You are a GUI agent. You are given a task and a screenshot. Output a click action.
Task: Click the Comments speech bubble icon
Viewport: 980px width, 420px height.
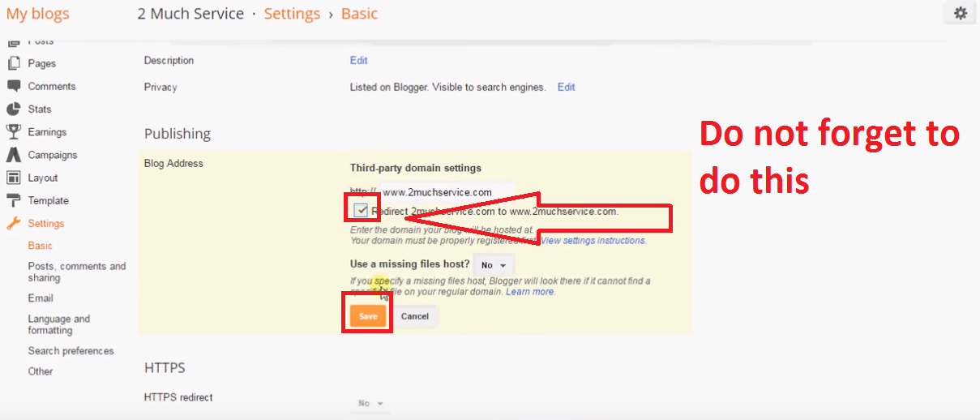pos(13,86)
